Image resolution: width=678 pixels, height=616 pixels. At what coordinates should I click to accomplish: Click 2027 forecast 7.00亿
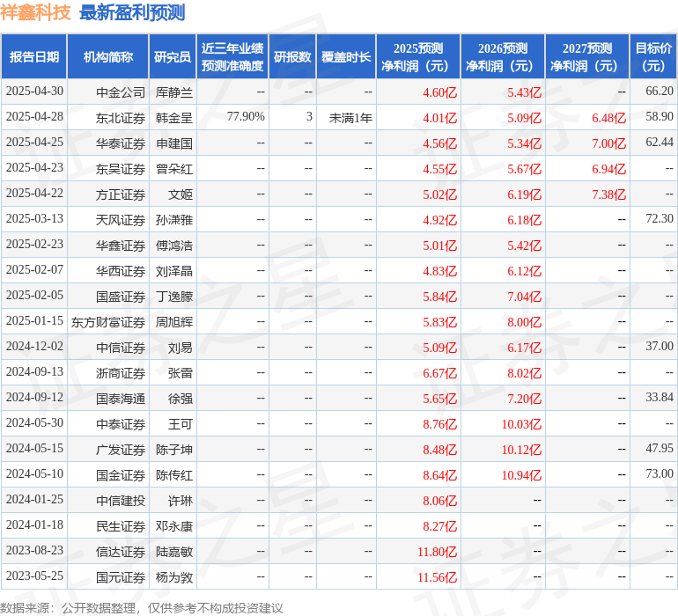[608, 143]
